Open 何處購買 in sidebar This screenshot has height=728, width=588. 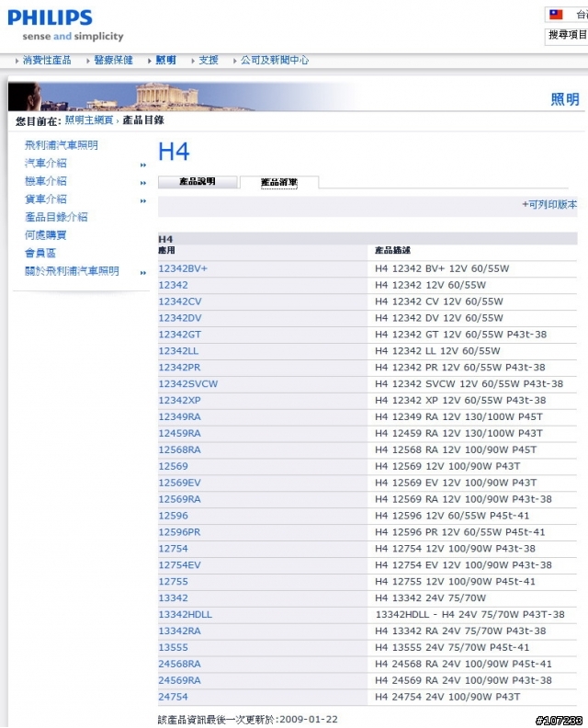click(46, 235)
